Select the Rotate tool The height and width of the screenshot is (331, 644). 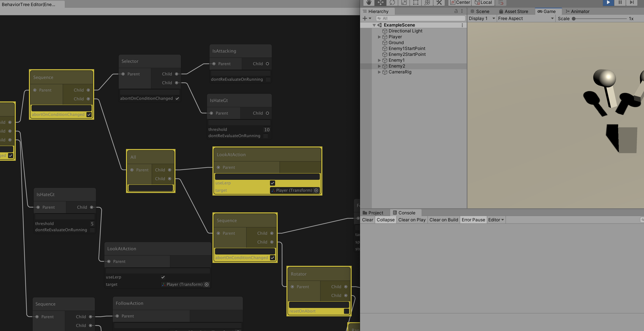pos(392,3)
